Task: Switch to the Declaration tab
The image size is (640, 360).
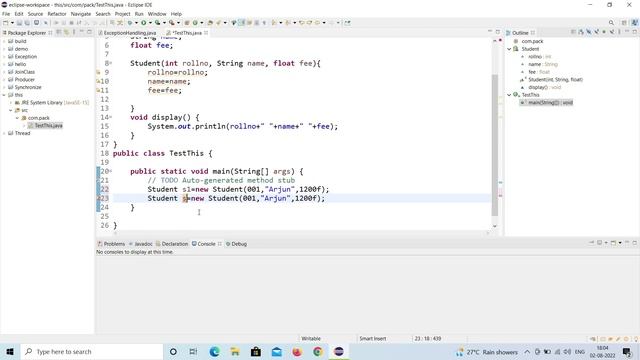Action: [x=175, y=244]
